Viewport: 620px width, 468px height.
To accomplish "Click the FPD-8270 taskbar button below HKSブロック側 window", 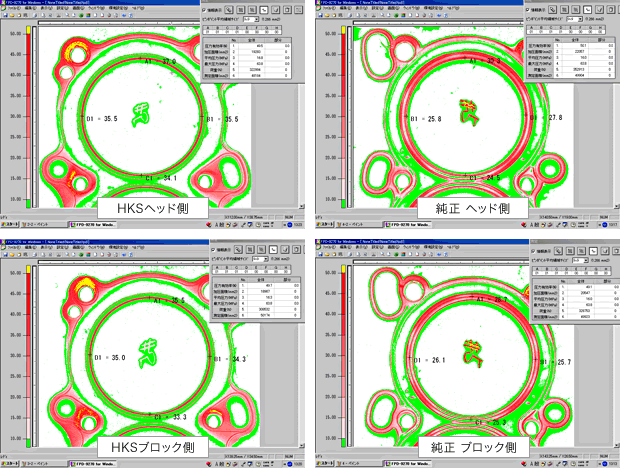I will pyautogui.click(x=93, y=464).
